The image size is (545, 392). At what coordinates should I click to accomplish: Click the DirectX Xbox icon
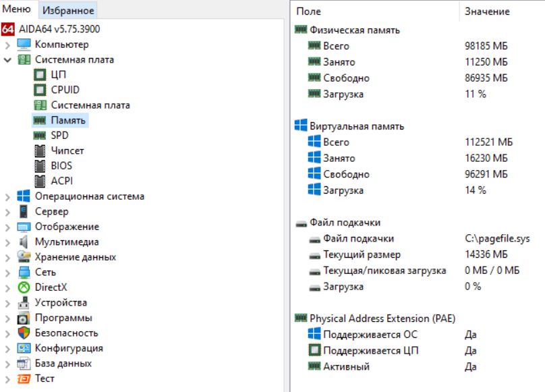point(24,287)
